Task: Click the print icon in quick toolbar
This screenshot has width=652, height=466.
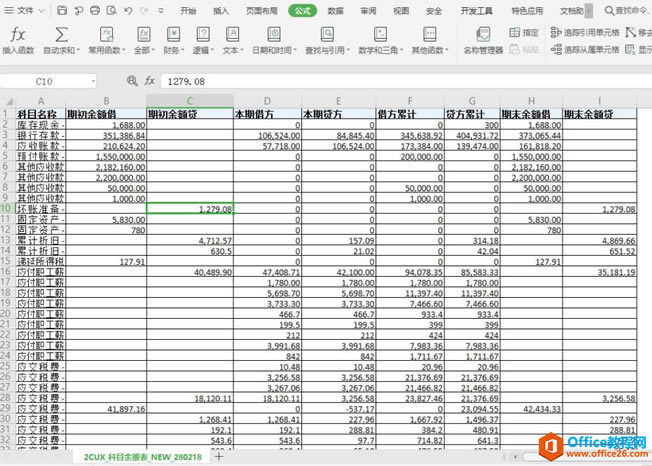Action: (95, 10)
